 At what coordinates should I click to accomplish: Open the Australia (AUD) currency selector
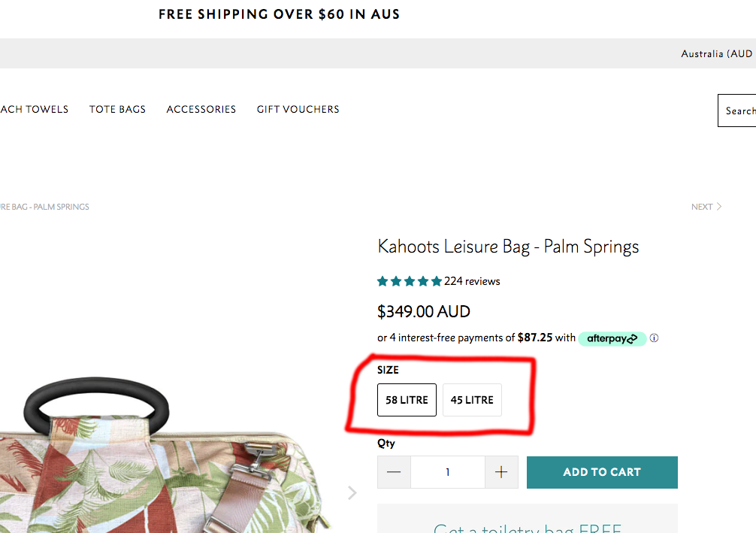point(716,54)
